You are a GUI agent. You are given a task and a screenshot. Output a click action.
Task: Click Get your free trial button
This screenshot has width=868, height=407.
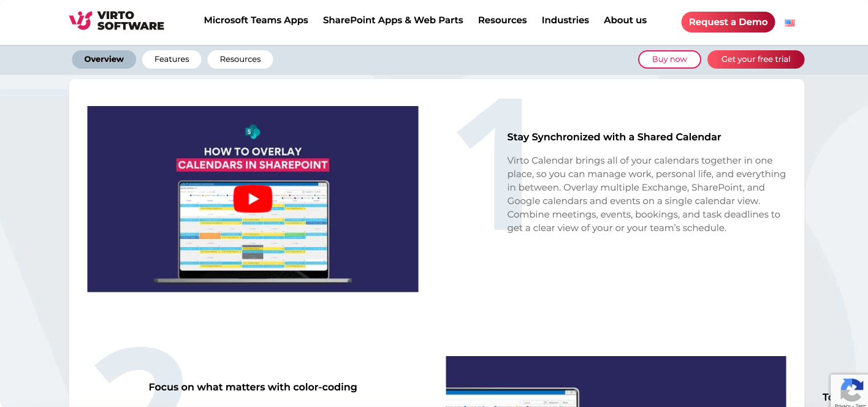point(756,59)
